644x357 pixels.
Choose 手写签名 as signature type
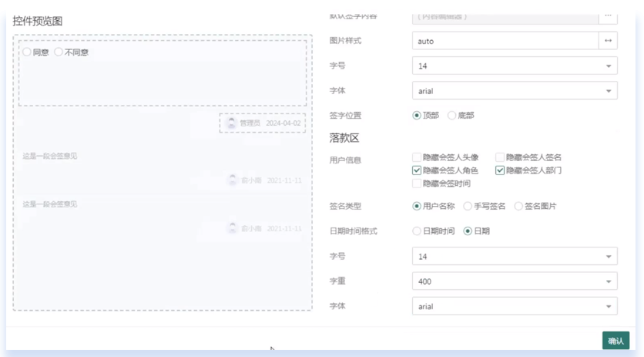click(x=468, y=206)
